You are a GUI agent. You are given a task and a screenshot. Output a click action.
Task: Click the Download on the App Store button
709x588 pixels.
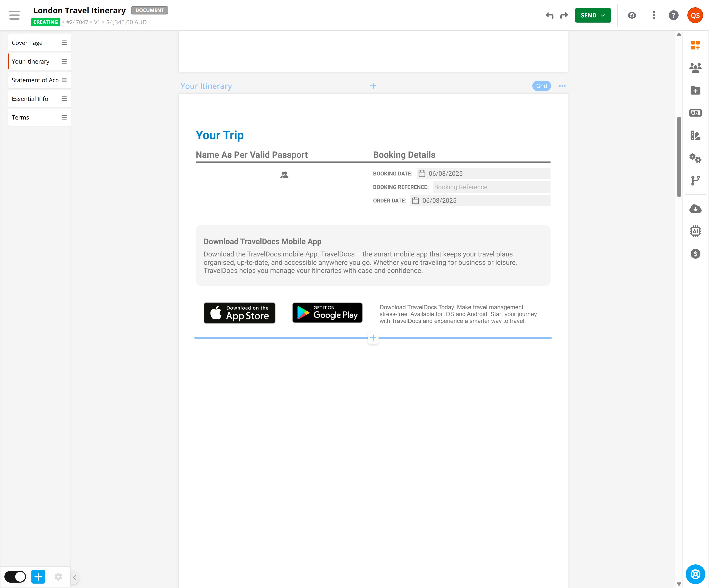point(239,313)
